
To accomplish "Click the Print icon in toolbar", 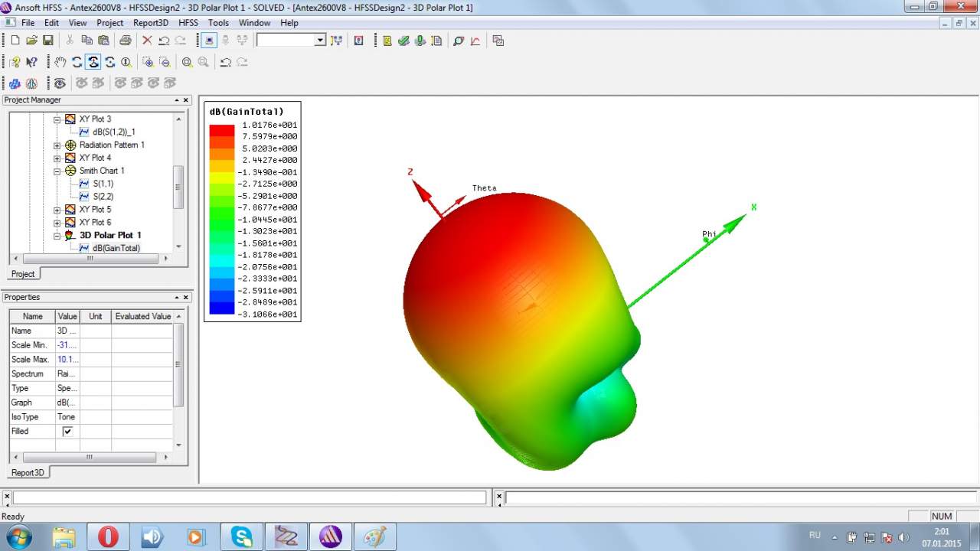I will (x=125, y=41).
